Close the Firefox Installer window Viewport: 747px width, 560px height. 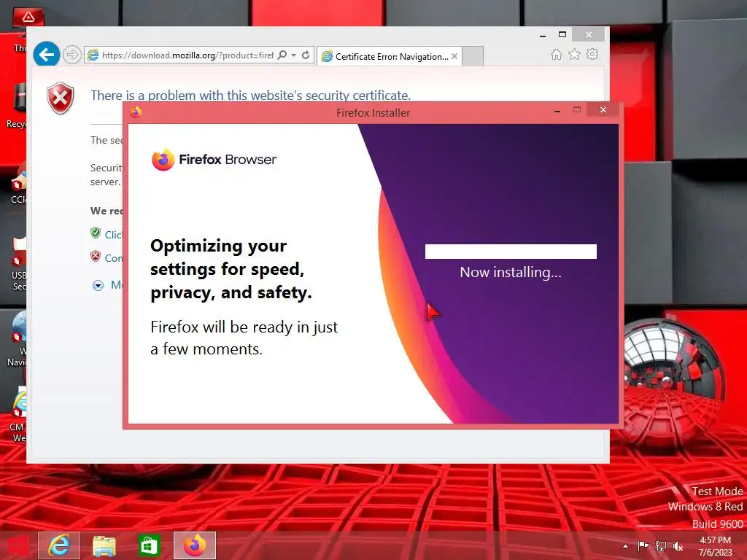603,110
